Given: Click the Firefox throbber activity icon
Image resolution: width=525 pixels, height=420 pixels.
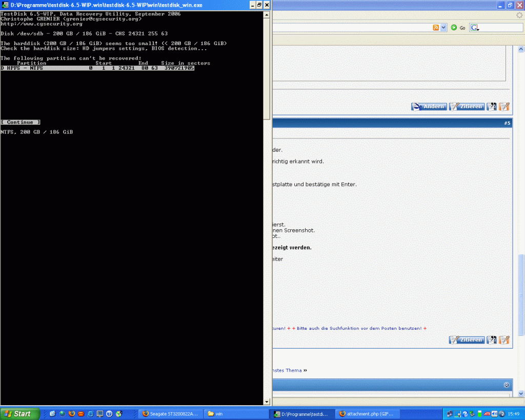Looking at the screenshot, I should [x=519, y=15].
